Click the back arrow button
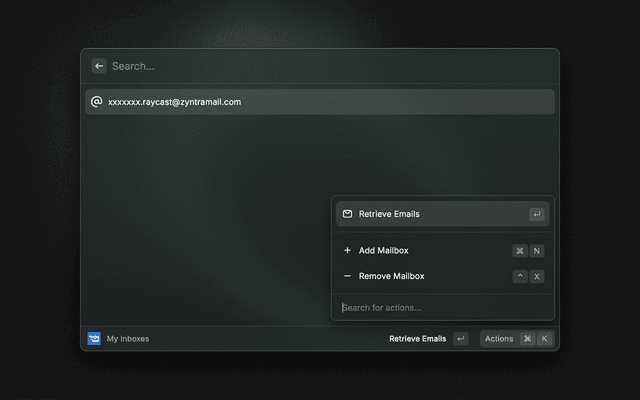640x400 pixels. pos(99,66)
